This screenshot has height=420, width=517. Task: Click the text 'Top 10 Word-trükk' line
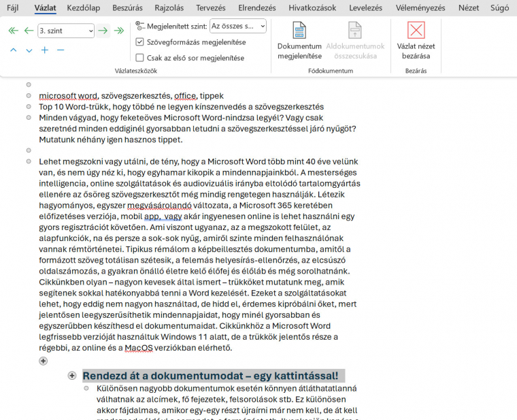click(x=182, y=107)
